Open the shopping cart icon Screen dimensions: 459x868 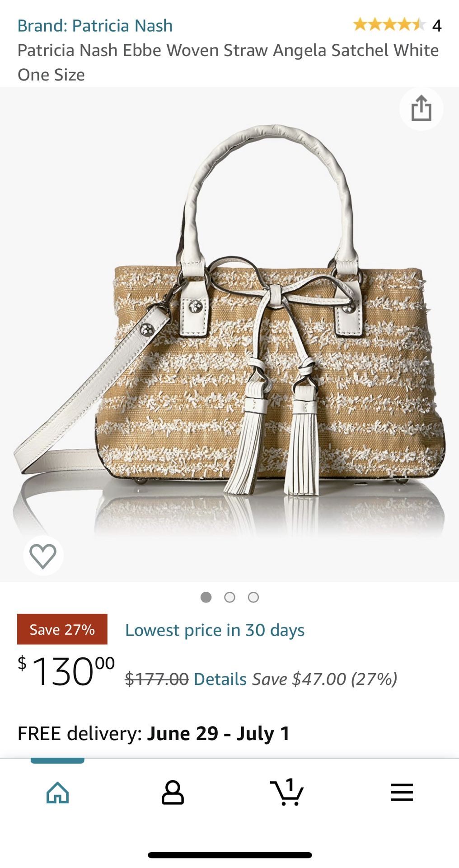pos(287,792)
